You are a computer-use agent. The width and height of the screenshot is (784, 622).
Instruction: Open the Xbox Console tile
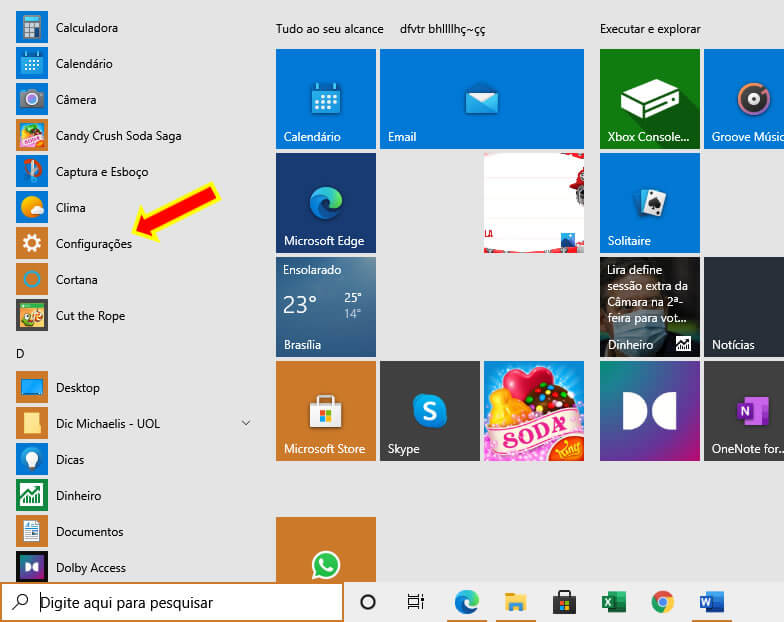pos(650,98)
